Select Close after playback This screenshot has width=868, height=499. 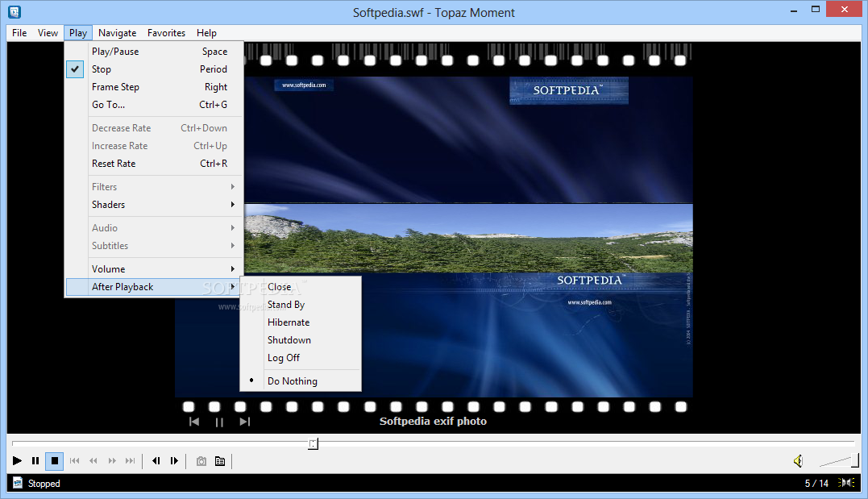(301, 287)
